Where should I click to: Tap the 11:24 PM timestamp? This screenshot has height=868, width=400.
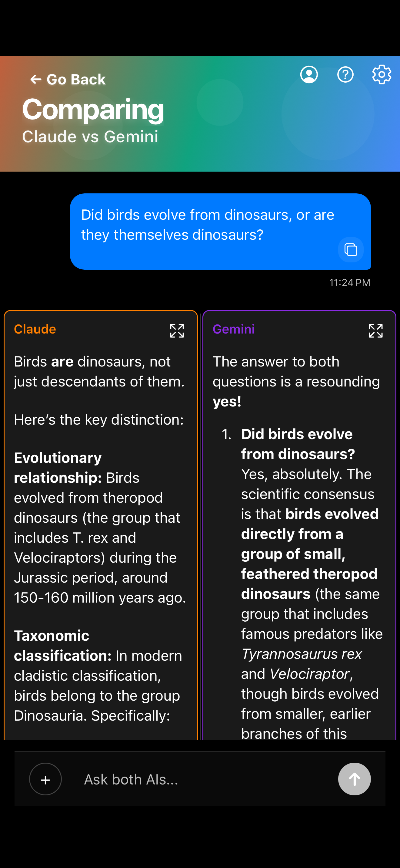tap(350, 283)
